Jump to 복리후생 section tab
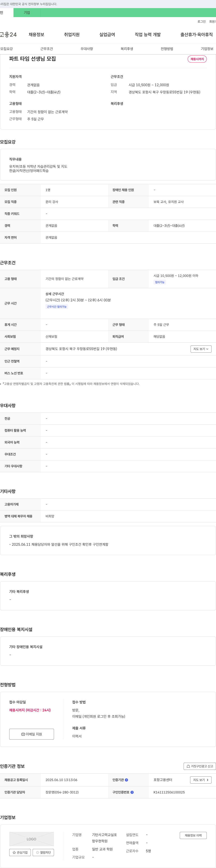Viewport: 216px width, 868px height. tap(127, 49)
